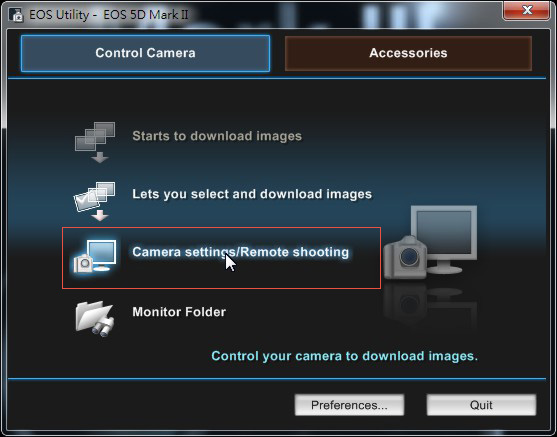This screenshot has width=557, height=437.
Task: Click the large gray monitor illustration
Action: pyautogui.click(x=444, y=239)
